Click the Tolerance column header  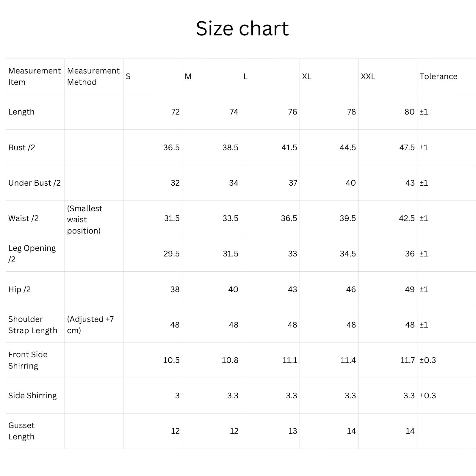[438, 76]
